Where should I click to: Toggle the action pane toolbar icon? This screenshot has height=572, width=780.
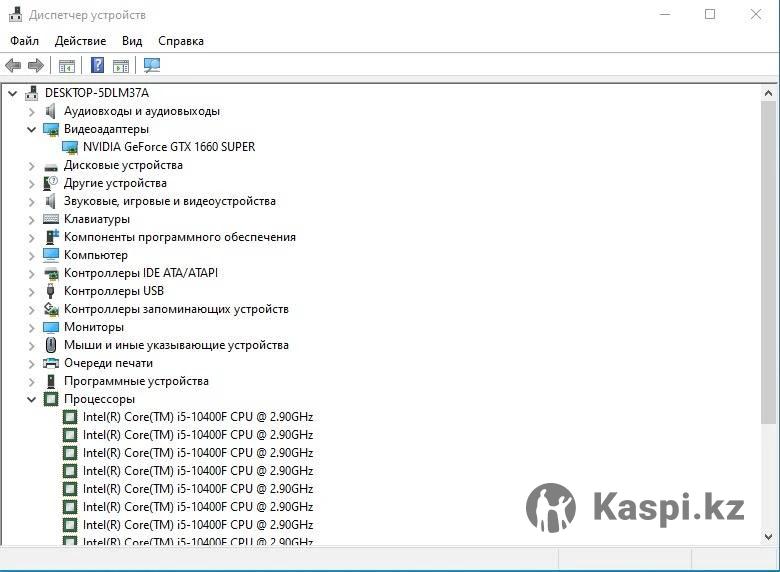pos(121,66)
